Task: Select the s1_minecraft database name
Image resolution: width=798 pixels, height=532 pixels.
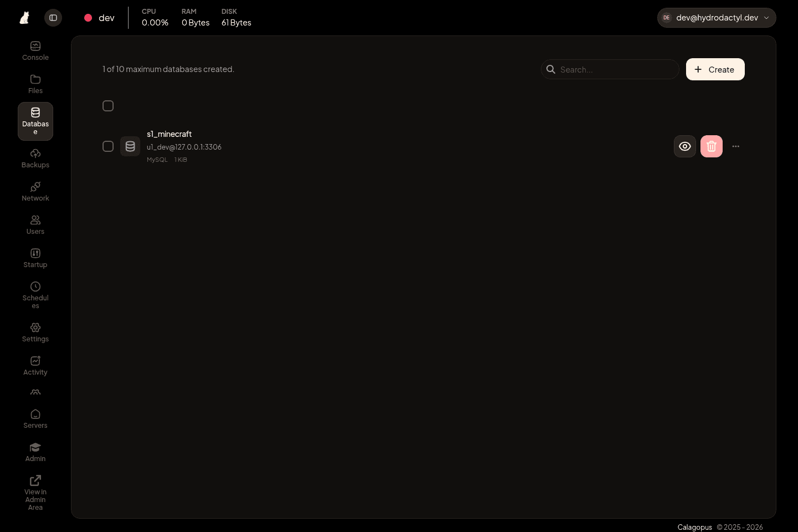Action: [169, 134]
